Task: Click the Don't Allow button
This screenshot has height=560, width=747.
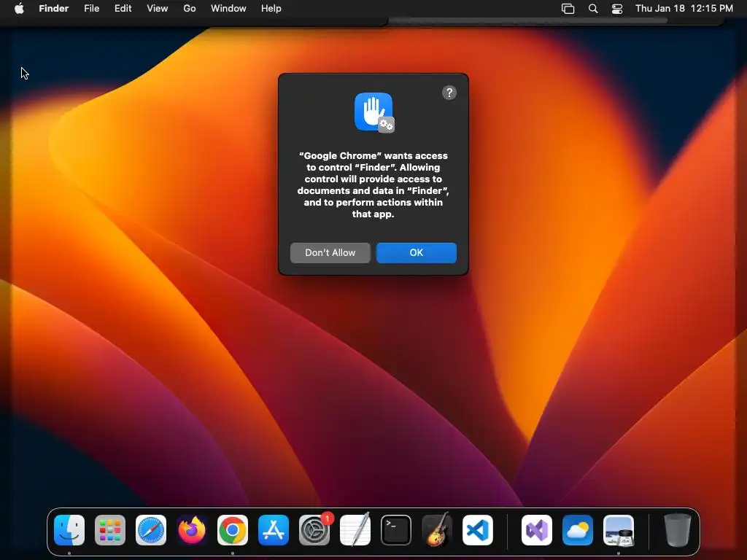Action: tap(330, 253)
